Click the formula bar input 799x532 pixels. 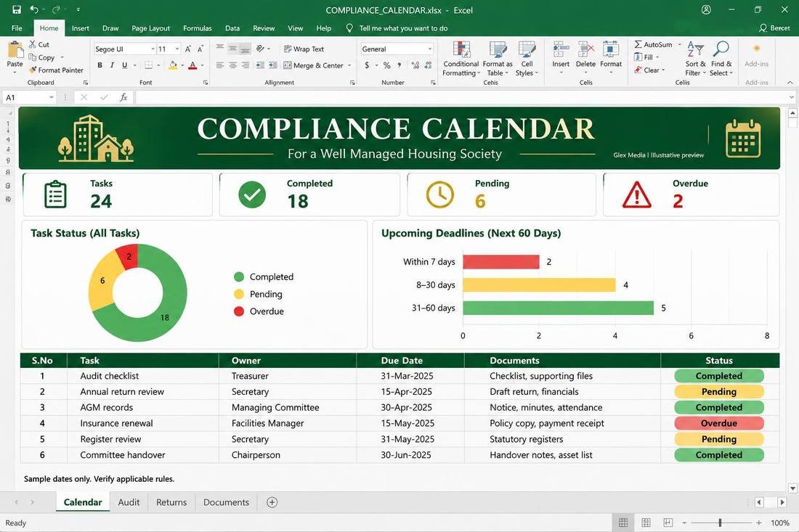click(x=462, y=97)
